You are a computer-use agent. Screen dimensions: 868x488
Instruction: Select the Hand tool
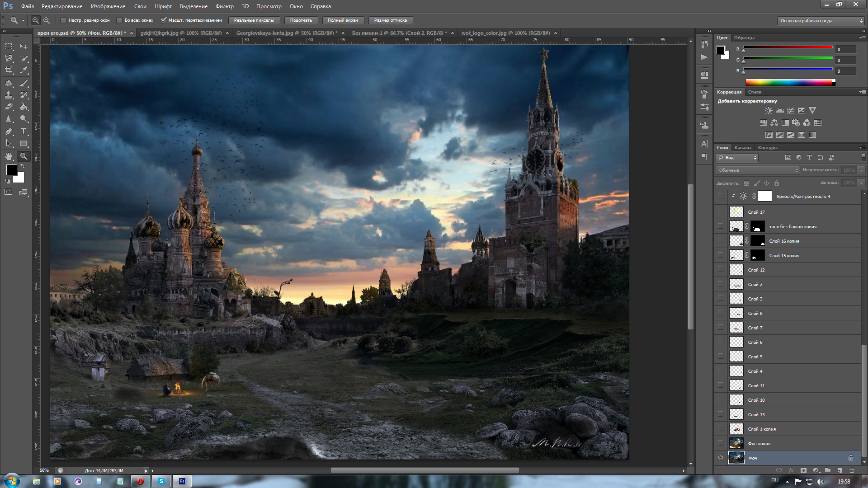[x=9, y=156]
